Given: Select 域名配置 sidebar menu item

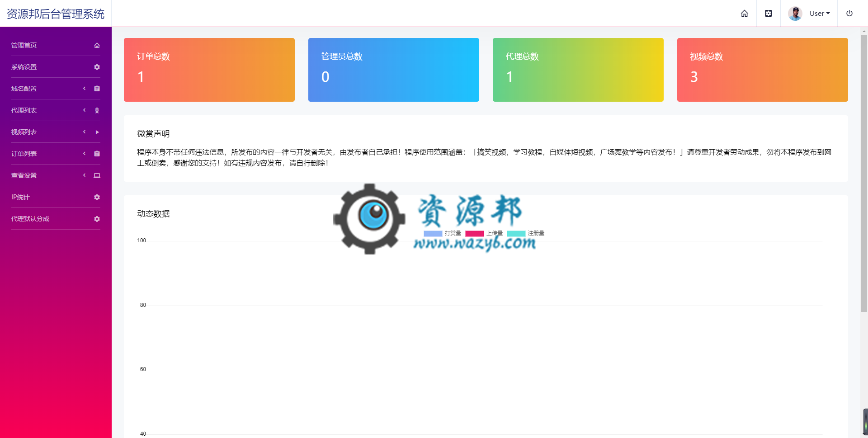Looking at the screenshot, I should coord(56,89).
